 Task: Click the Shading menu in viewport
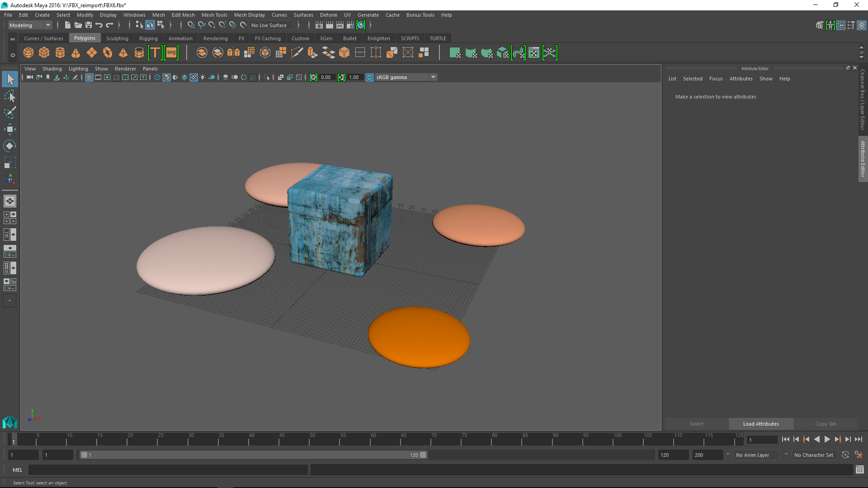click(x=52, y=68)
